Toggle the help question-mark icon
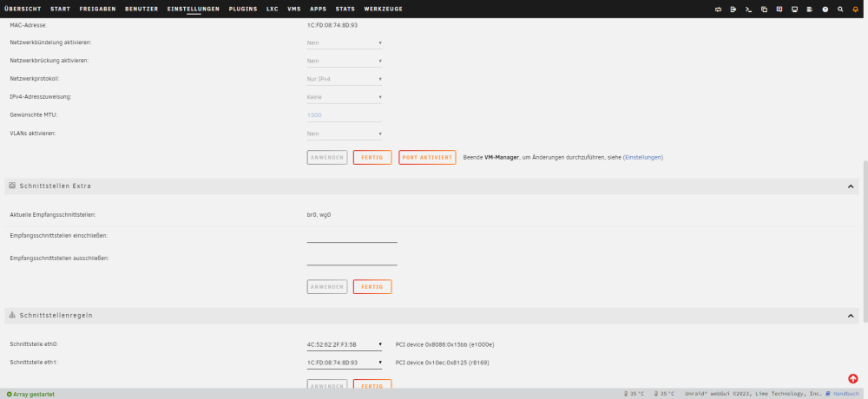 [x=825, y=10]
